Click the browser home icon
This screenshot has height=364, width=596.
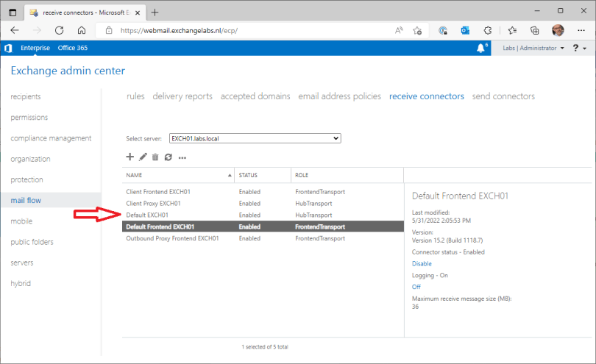tap(82, 30)
